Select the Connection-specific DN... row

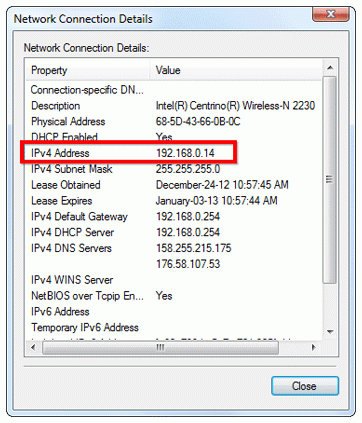pos(87,90)
